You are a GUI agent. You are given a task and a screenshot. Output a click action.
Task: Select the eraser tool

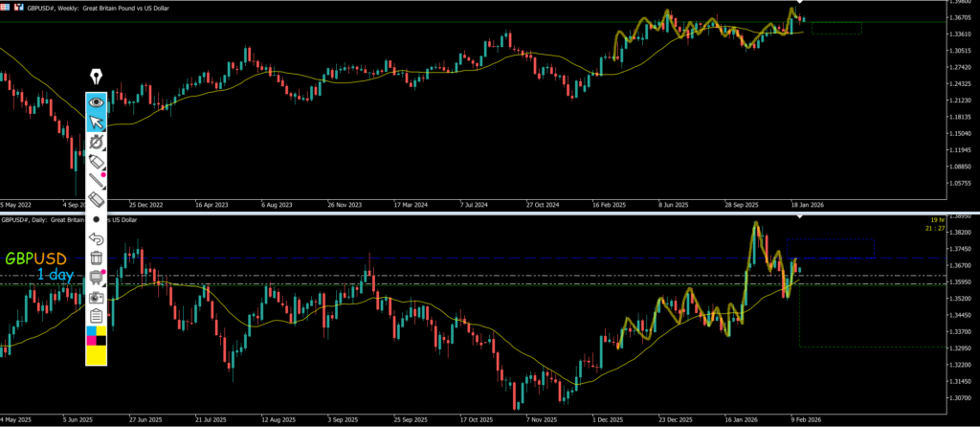point(96,199)
